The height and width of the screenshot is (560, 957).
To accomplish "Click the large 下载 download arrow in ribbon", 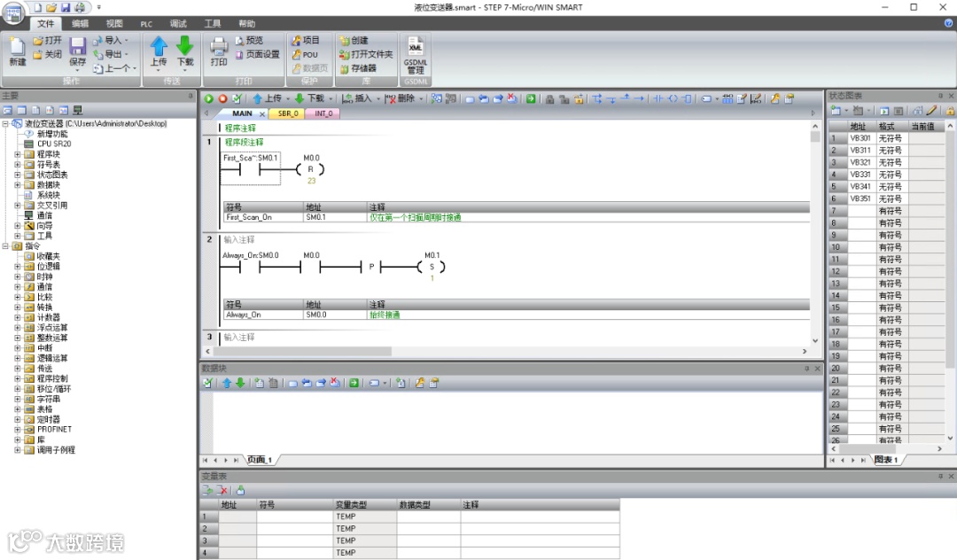I will point(185,46).
